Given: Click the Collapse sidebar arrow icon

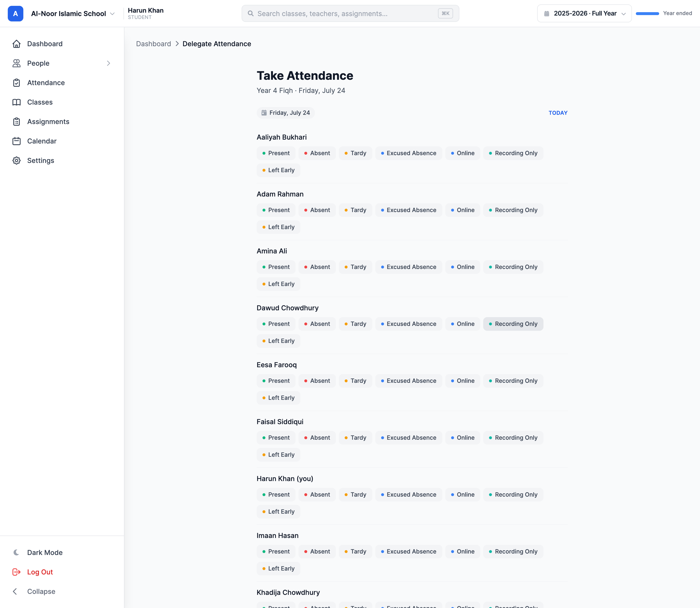Looking at the screenshot, I should [15, 591].
